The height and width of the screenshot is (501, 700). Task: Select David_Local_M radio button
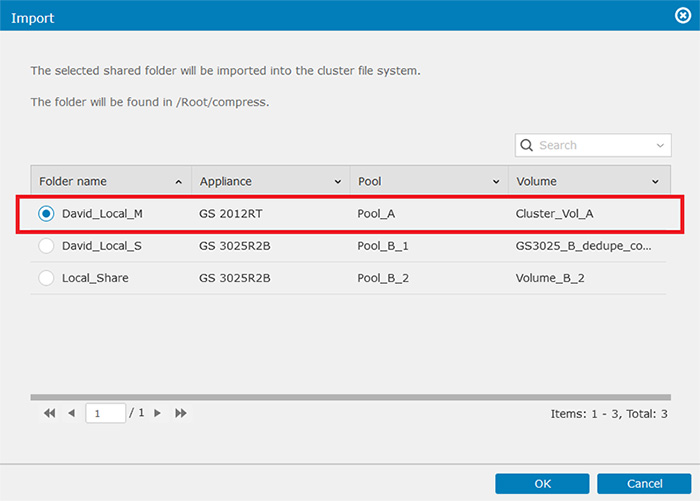[x=46, y=213]
